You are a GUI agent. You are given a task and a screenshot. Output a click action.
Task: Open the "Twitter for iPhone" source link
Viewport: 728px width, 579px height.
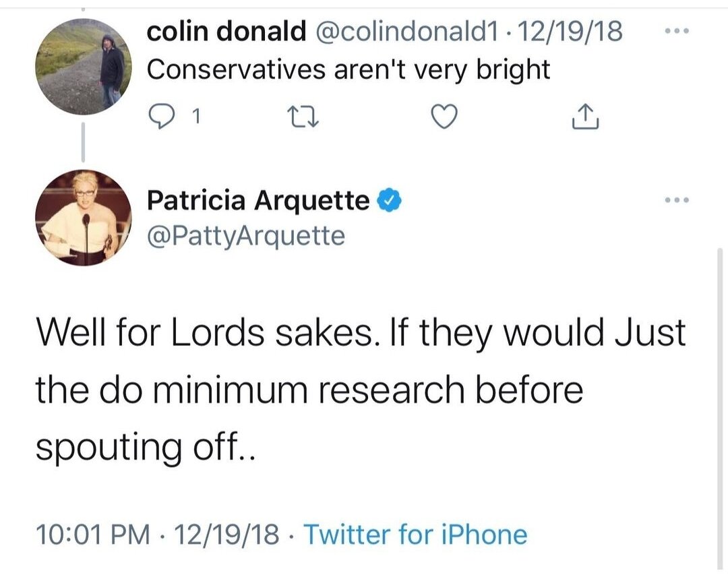(415, 535)
